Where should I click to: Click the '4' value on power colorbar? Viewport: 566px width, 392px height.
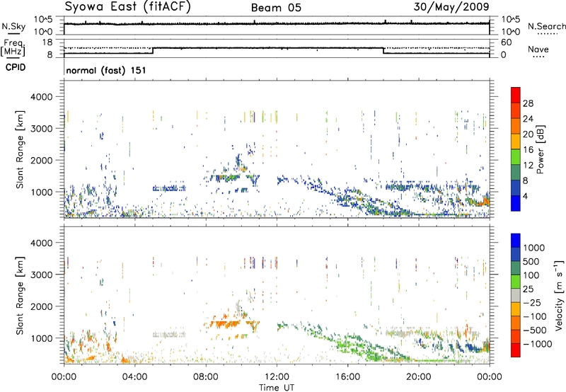tap(526, 196)
